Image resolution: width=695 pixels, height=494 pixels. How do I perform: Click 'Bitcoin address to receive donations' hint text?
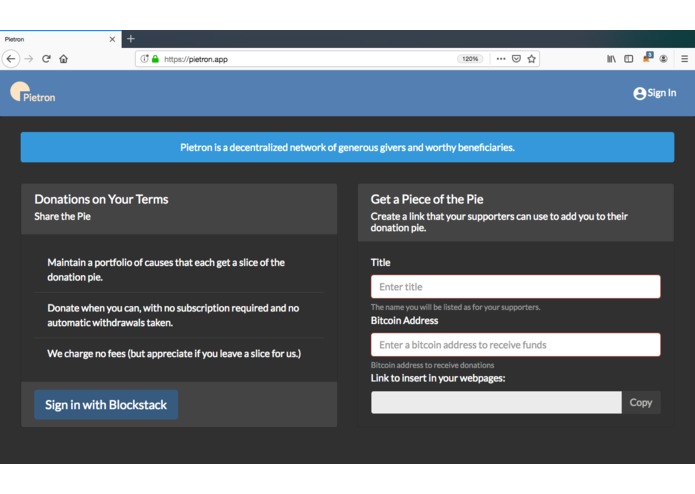[432, 365]
